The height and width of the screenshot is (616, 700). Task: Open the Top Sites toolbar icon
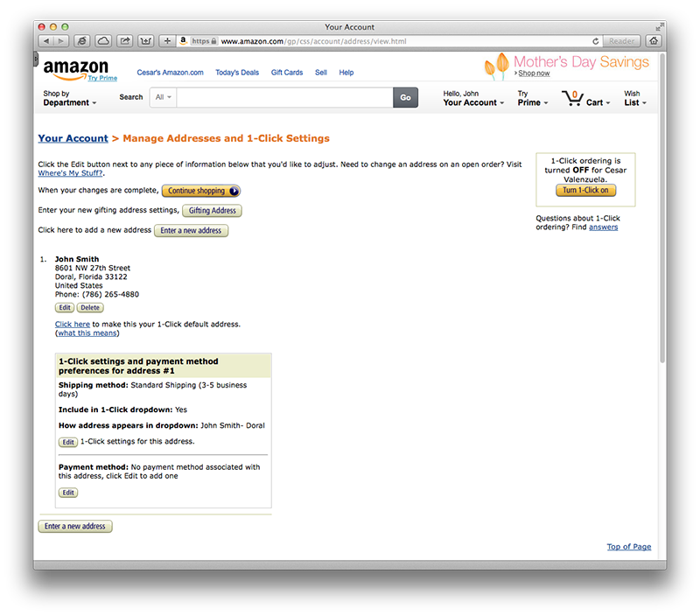tap(146, 41)
